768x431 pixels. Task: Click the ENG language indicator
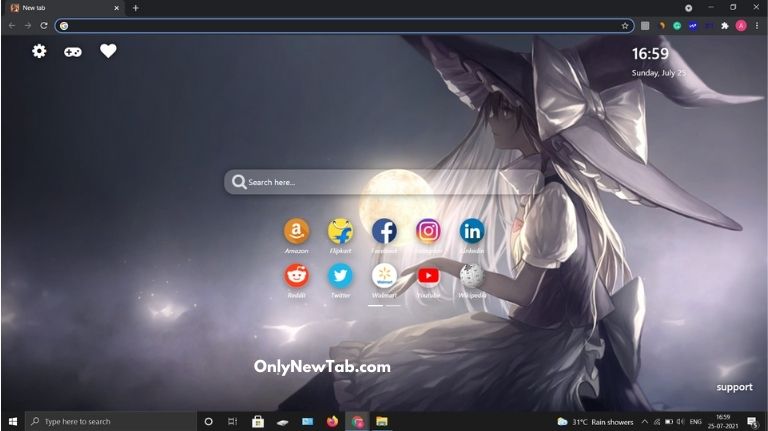[696, 421]
